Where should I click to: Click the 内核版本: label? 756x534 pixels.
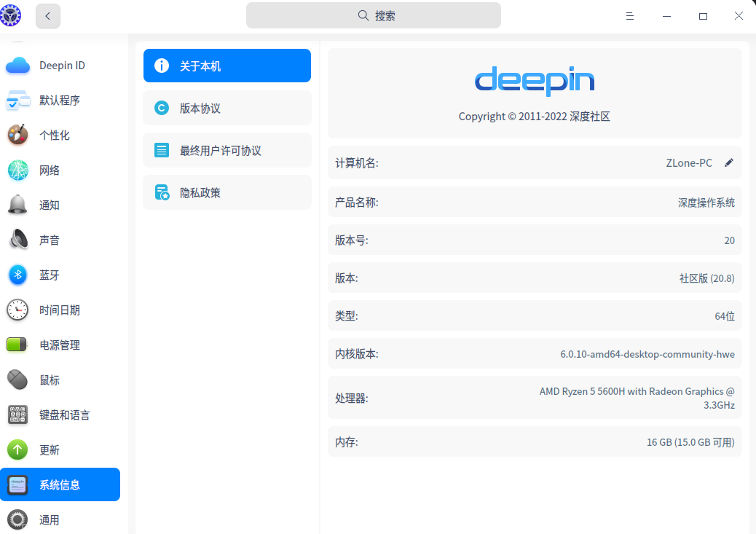point(357,354)
